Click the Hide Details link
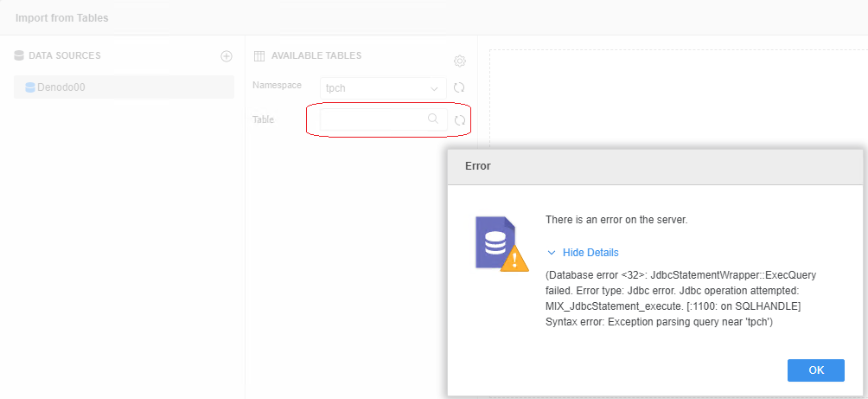868x399 pixels. 590,253
